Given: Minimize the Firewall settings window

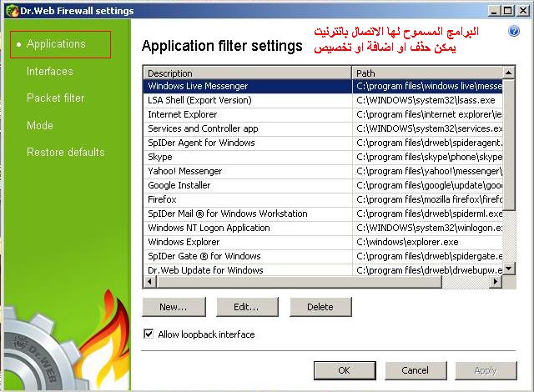Looking at the screenshot, I should click(x=494, y=11).
